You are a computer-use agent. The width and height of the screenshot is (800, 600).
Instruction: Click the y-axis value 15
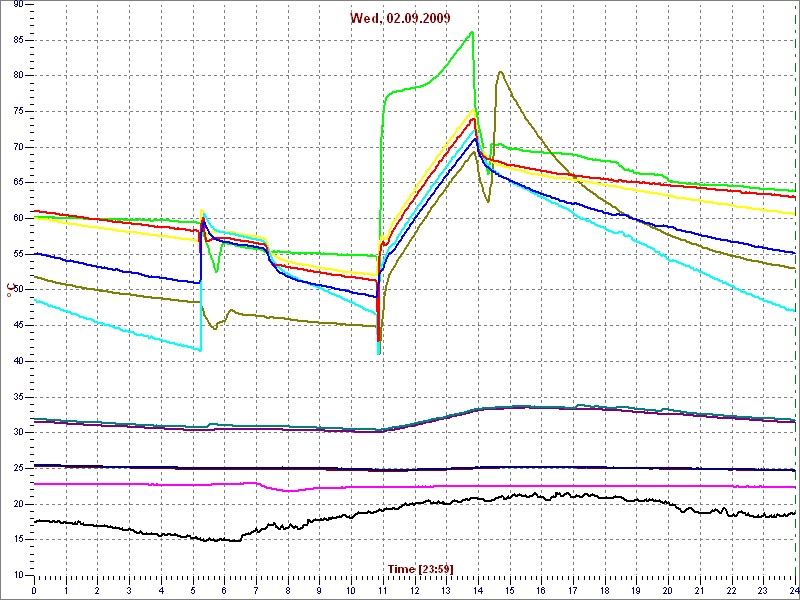click(x=19, y=540)
